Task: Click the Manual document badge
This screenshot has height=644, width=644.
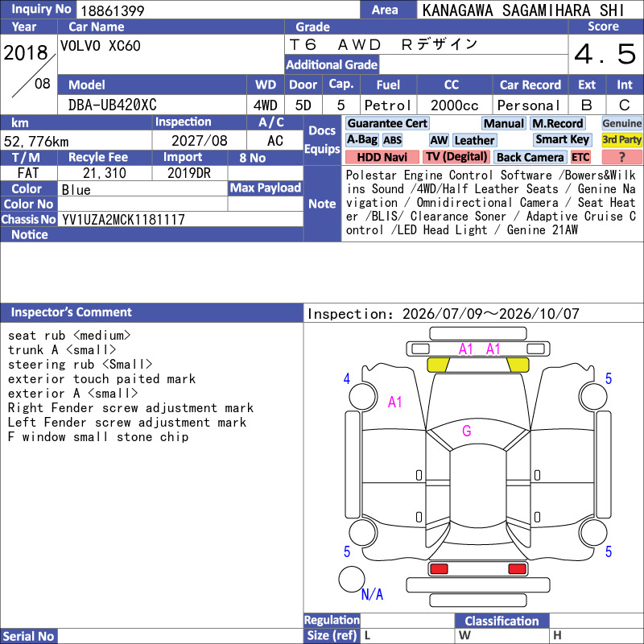Action: [x=504, y=124]
